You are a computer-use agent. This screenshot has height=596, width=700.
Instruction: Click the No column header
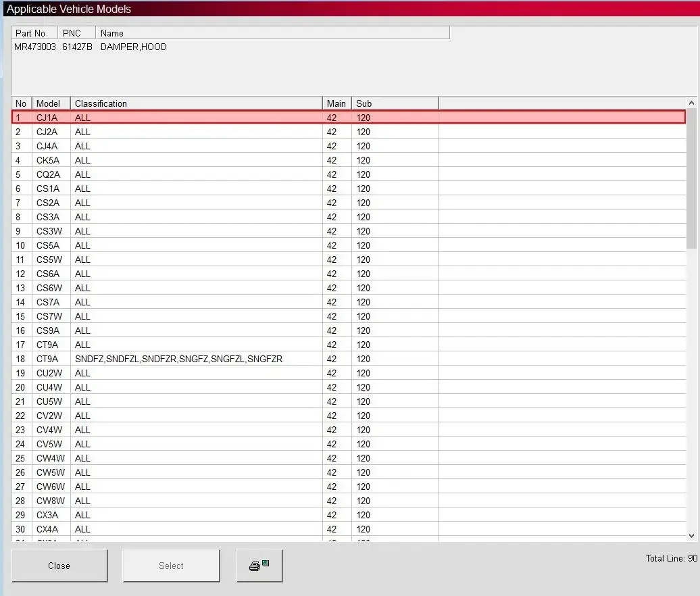(x=22, y=103)
